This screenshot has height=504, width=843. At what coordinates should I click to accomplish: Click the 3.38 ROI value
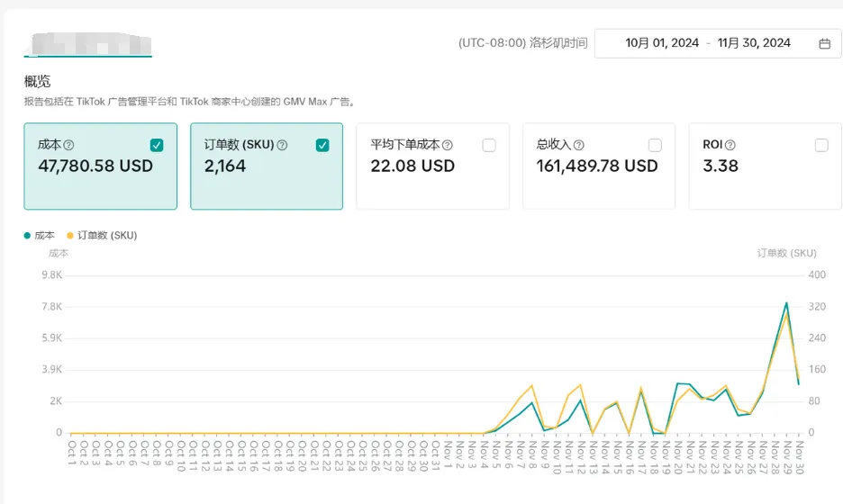click(x=721, y=166)
